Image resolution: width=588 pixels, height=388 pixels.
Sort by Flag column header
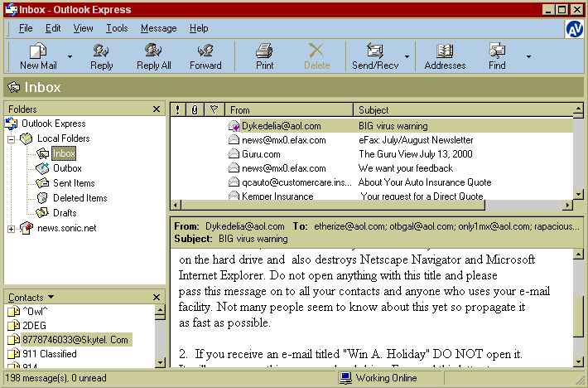pos(214,109)
